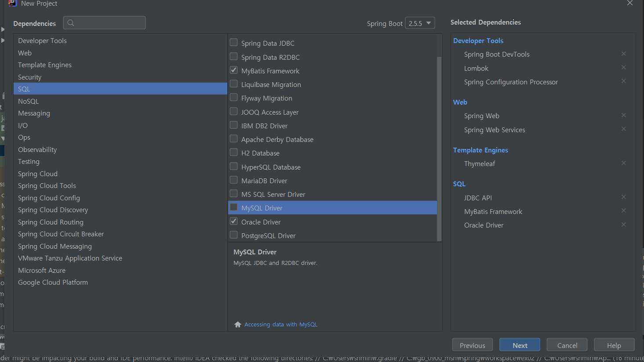Remove JDBC API from selected dependencies
Image resolution: width=644 pixels, height=362 pixels.
coord(623,197)
